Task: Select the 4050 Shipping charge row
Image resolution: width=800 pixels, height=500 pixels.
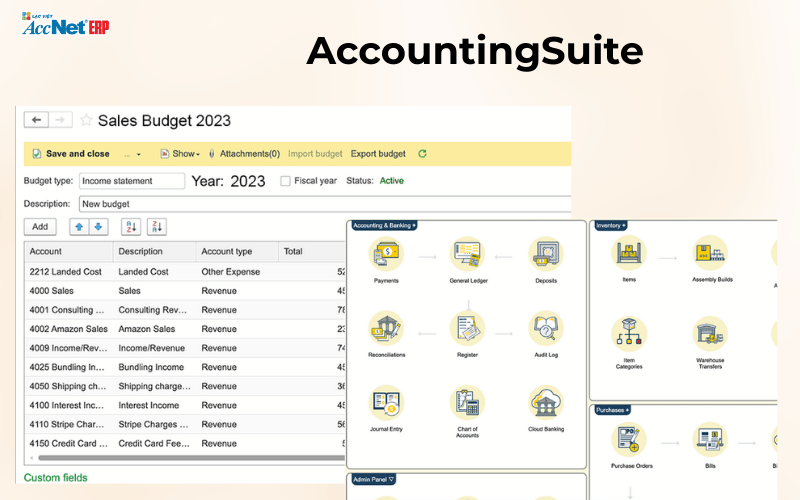Action: [x=185, y=386]
